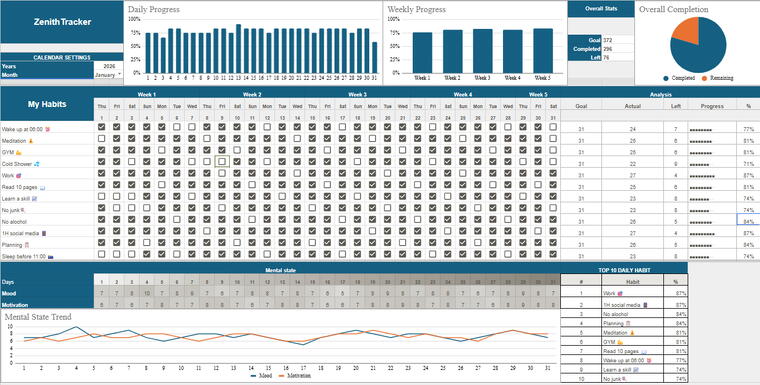Click the Work row progress bar in Analysis
This screenshot has width=760, height=385.
pos(702,176)
